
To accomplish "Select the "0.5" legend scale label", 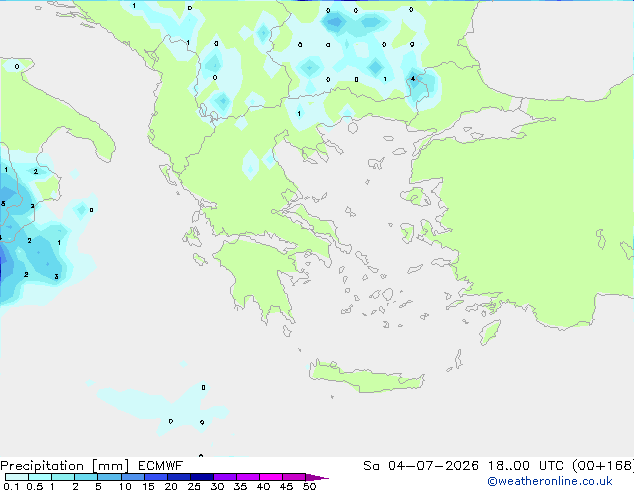I will tap(35, 486).
